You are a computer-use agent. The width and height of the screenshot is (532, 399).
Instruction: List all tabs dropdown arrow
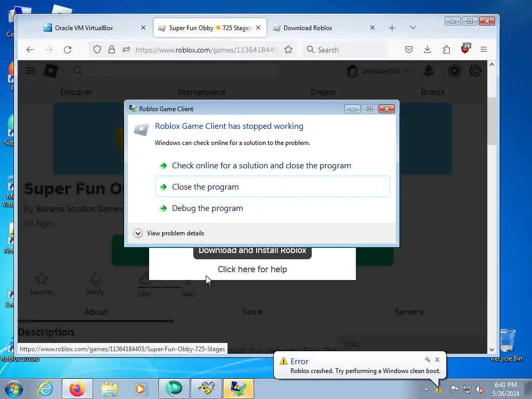[413, 28]
